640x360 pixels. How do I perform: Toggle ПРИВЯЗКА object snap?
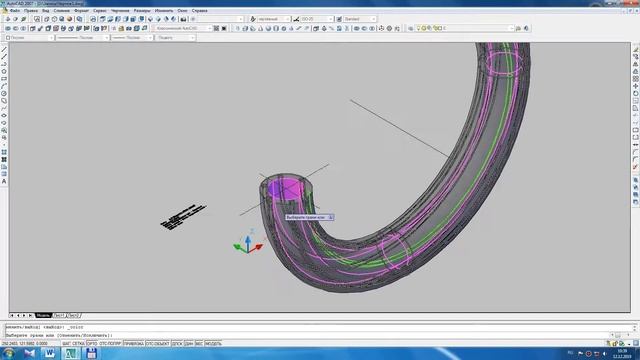[x=134, y=344]
